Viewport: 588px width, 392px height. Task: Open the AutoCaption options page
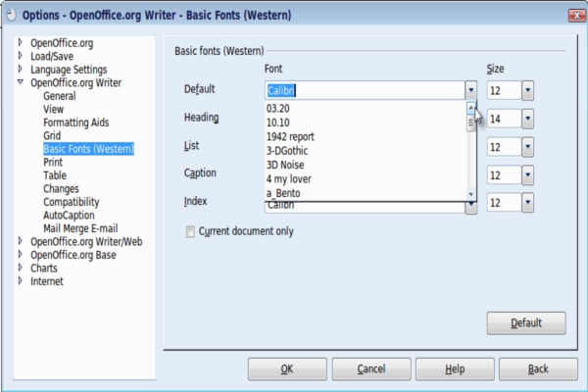(x=69, y=215)
